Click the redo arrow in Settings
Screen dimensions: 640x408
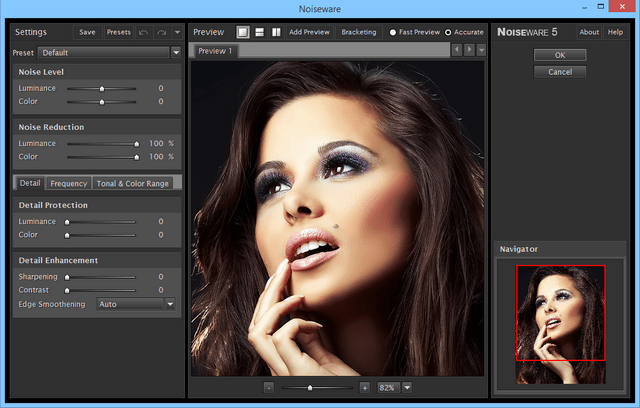point(162,32)
